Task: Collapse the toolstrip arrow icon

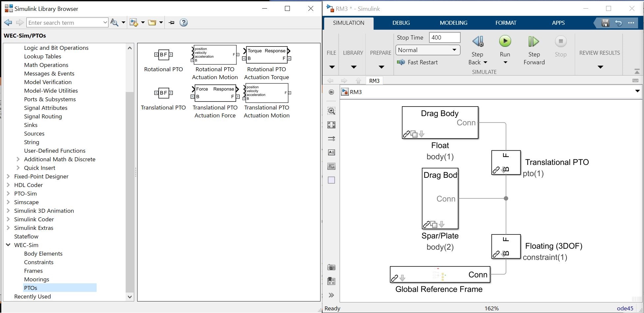Action: (637, 71)
